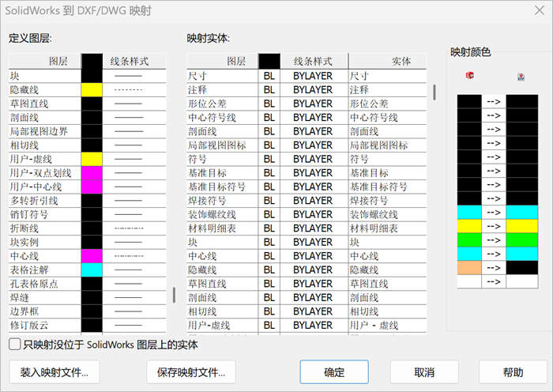The height and width of the screenshot is (392, 553).
Task: Enable only mapping entities not on SolidWorks layers
Action: [14, 344]
